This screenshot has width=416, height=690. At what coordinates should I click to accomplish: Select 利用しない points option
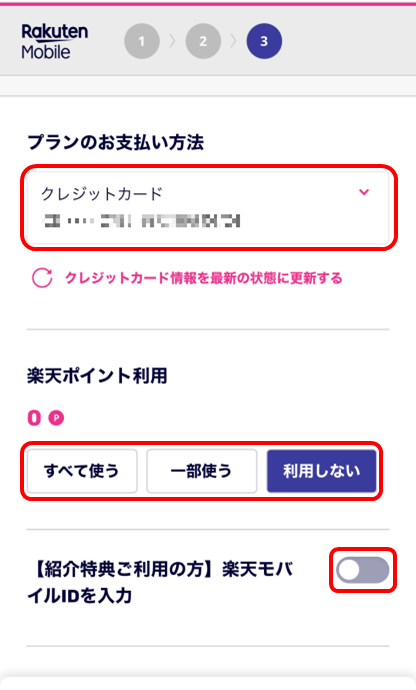(x=321, y=471)
